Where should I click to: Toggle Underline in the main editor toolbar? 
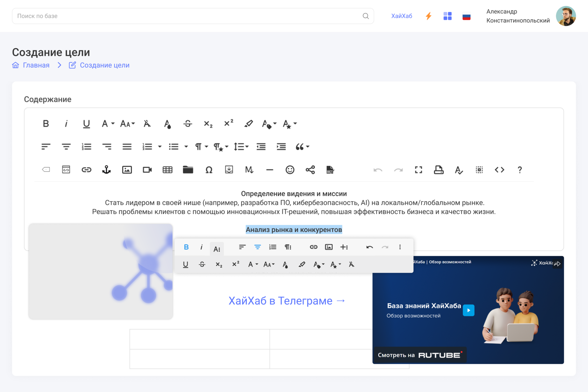pyautogui.click(x=86, y=124)
